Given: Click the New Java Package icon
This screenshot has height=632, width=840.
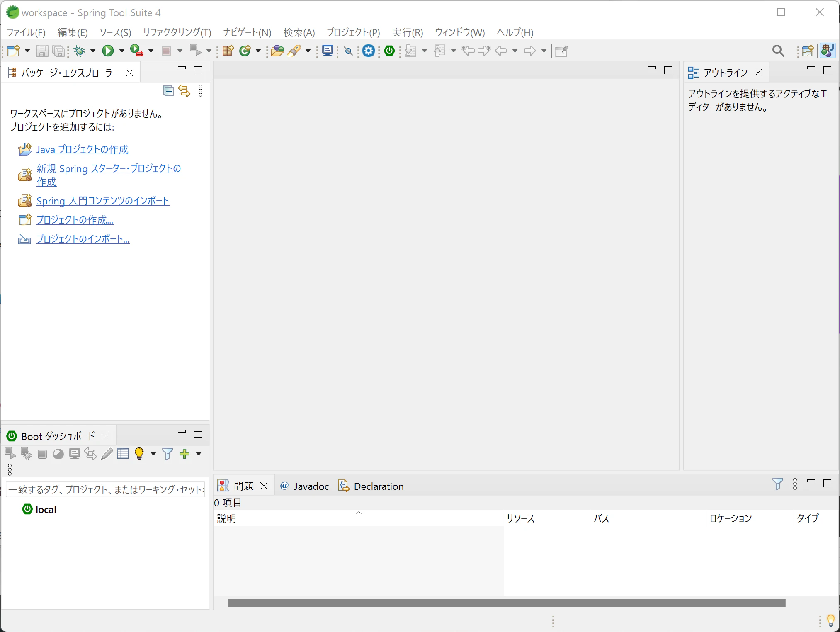Looking at the screenshot, I should pos(228,51).
